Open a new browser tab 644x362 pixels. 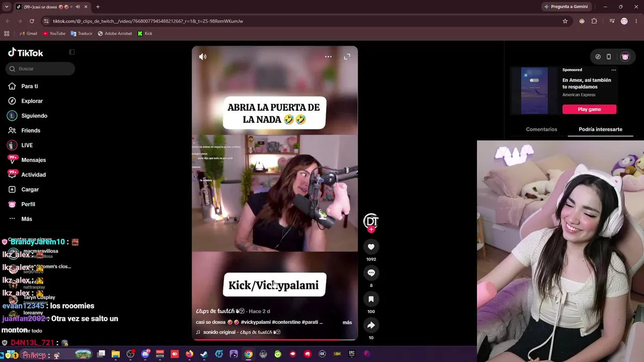click(98, 7)
